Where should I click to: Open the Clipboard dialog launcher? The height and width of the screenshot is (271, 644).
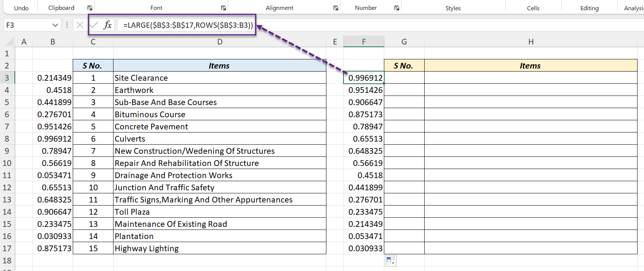pyautogui.click(x=90, y=8)
